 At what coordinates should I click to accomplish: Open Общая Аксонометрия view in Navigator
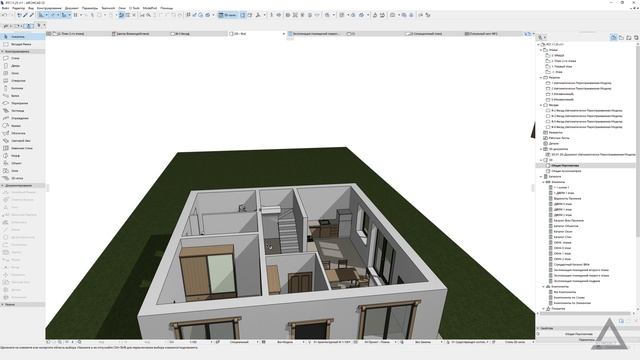(x=566, y=171)
